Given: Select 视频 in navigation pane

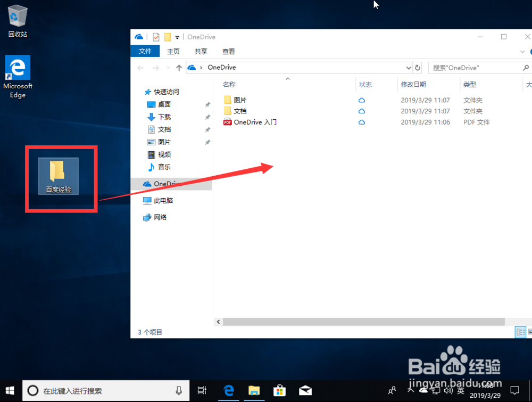Looking at the screenshot, I should point(159,154).
